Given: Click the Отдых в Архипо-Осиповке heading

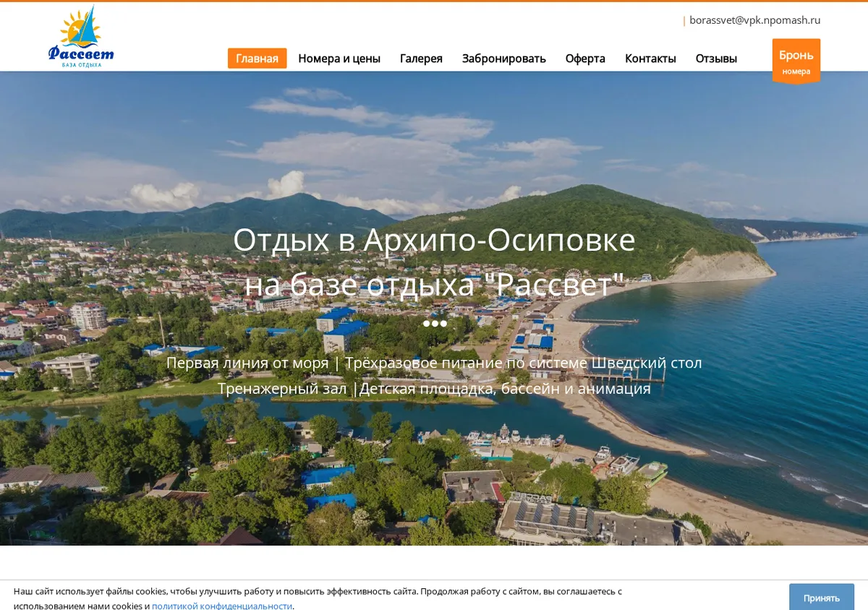Looking at the screenshot, I should (x=434, y=240).
